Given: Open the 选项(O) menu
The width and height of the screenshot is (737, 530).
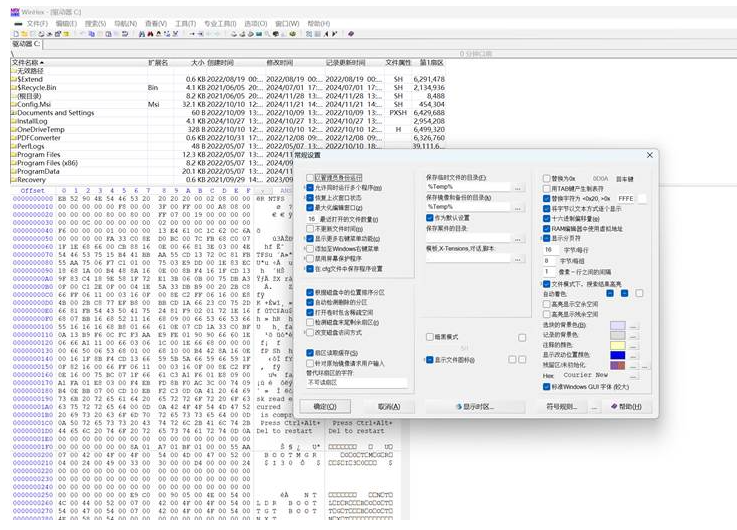Looking at the screenshot, I should point(256,23).
